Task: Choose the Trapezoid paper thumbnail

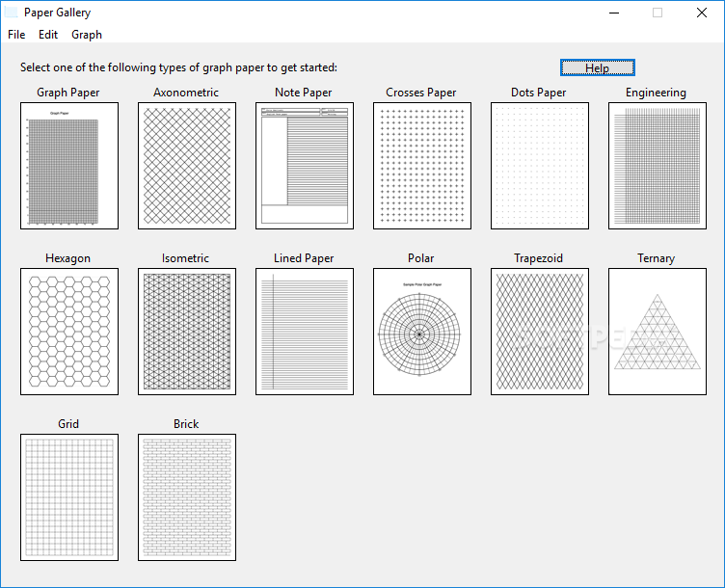Action: coord(540,332)
